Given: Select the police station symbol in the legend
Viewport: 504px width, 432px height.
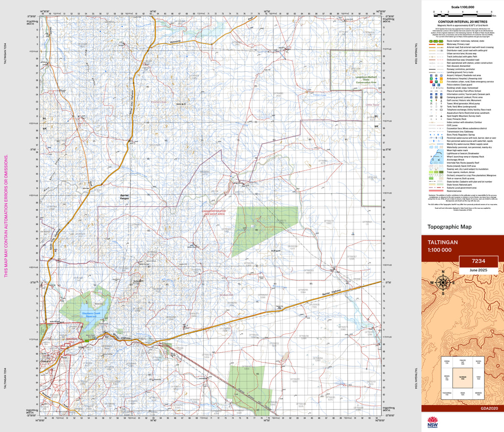Looking at the screenshot, I should pyautogui.click(x=434, y=85).
